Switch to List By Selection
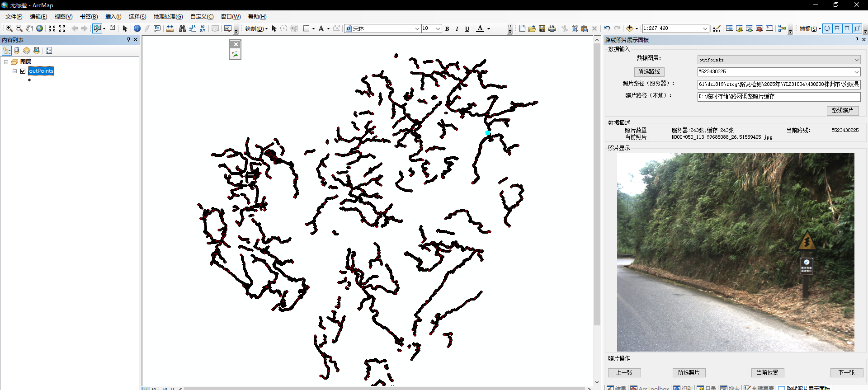 pos(37,51)
